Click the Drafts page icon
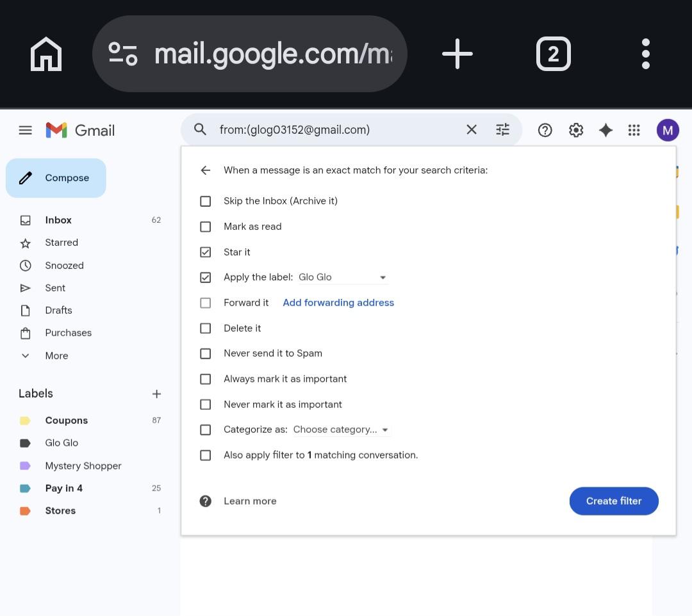The height and width of the screenshot is (616, 692). (26, 311)
